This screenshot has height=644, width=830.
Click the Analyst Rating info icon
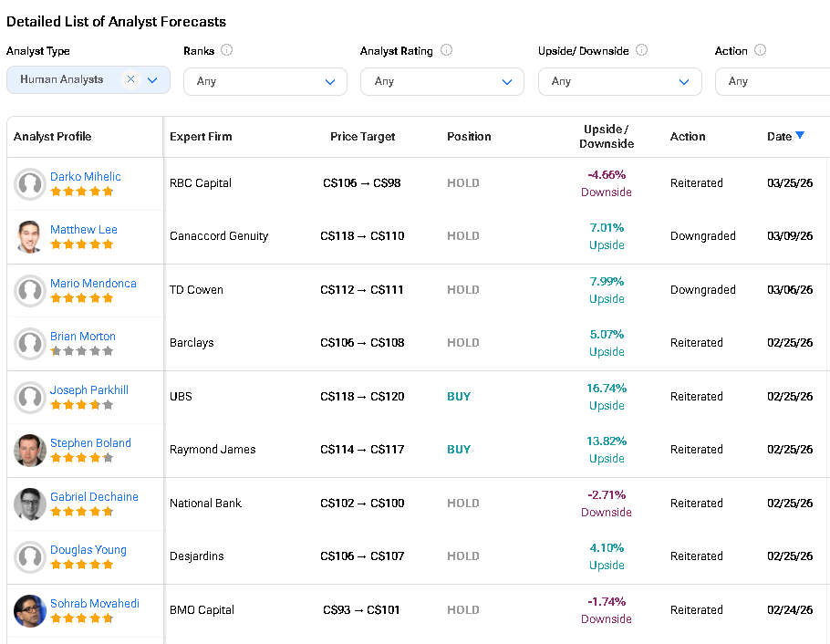[446, 50]
